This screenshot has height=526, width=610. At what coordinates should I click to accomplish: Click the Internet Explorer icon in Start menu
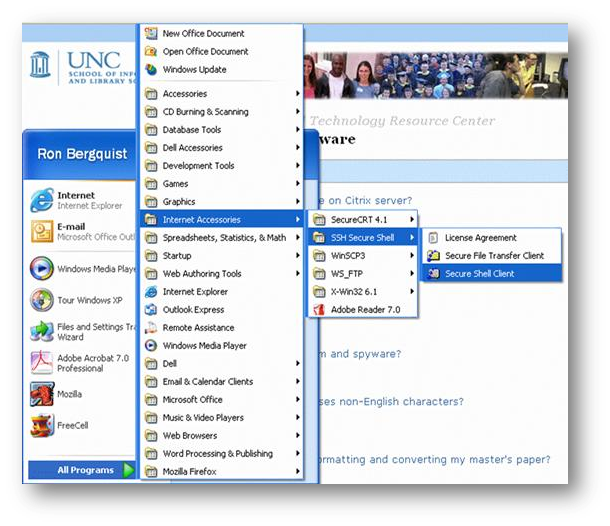click(42, 200)
